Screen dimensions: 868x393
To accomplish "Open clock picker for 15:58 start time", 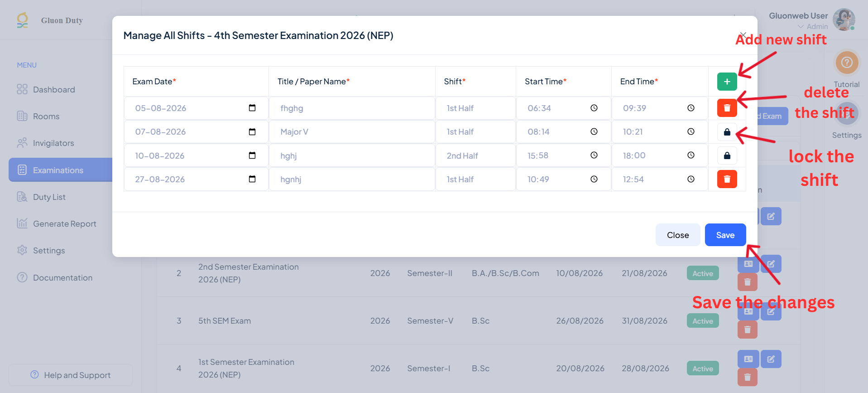I will pyautogui.click(x=594, y=155).
